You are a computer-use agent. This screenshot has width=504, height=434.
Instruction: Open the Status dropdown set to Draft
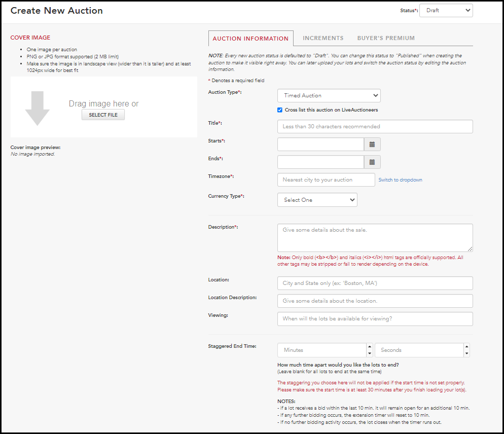(x=446, y=10)
